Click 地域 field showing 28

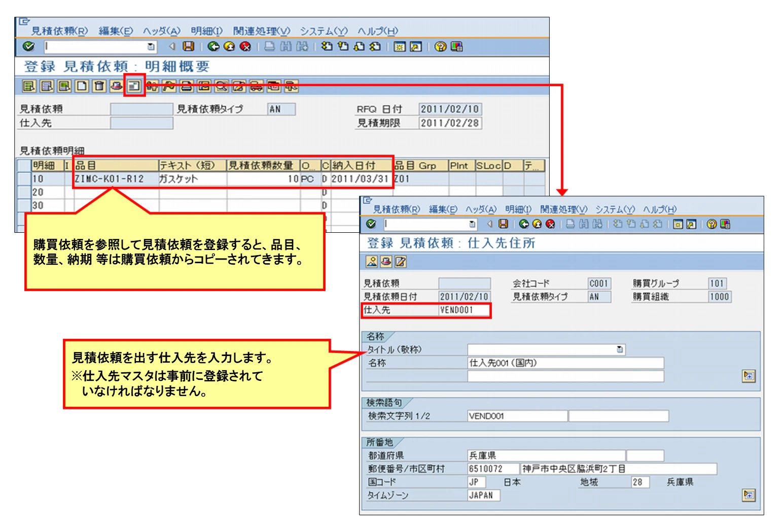click(x=640, y=482)
